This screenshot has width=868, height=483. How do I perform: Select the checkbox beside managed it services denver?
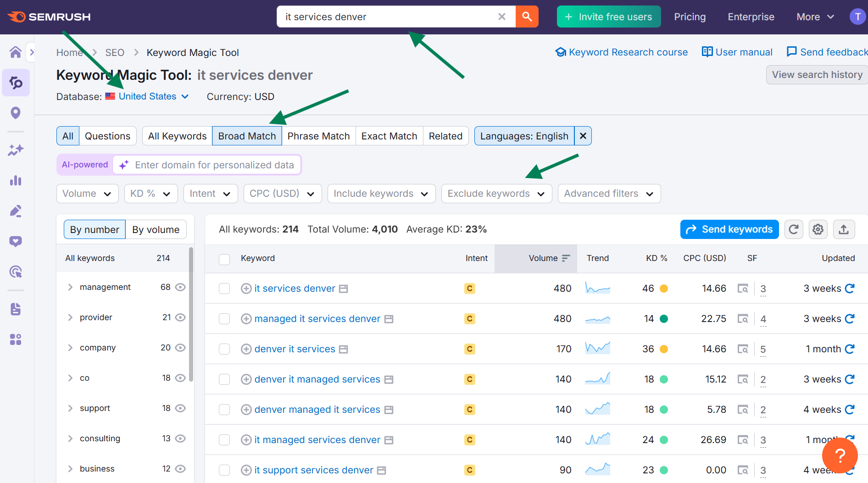click(224, 318)
